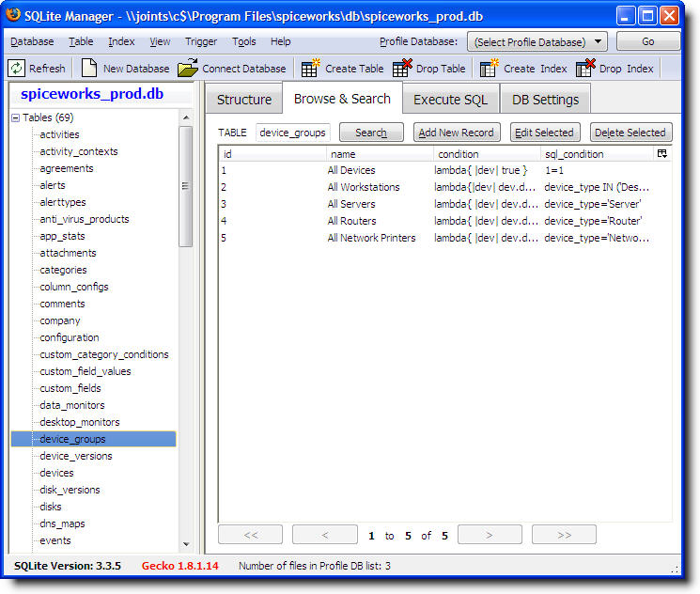Open the View menu

(160, 41)
